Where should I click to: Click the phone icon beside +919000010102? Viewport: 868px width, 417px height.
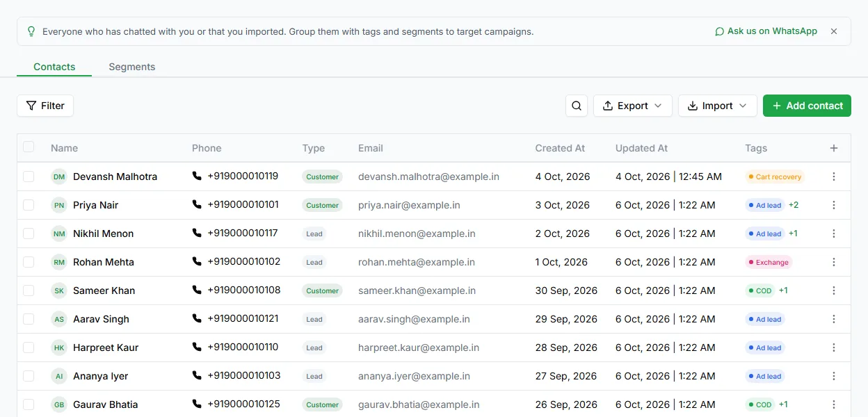pos(197,261)
